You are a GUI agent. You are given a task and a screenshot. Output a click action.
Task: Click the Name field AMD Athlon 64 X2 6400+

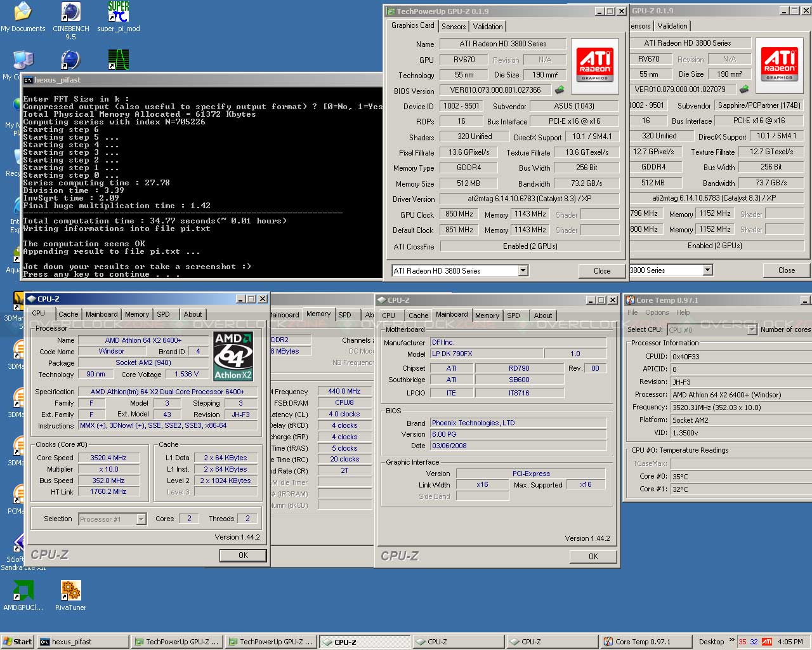(x=143, y=340)
